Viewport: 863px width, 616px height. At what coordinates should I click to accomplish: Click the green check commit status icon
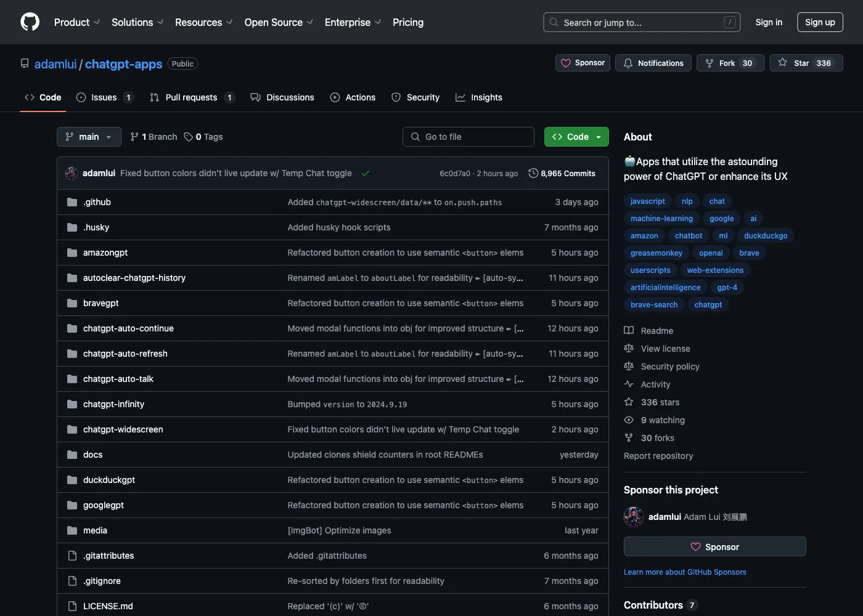point(366,174)
